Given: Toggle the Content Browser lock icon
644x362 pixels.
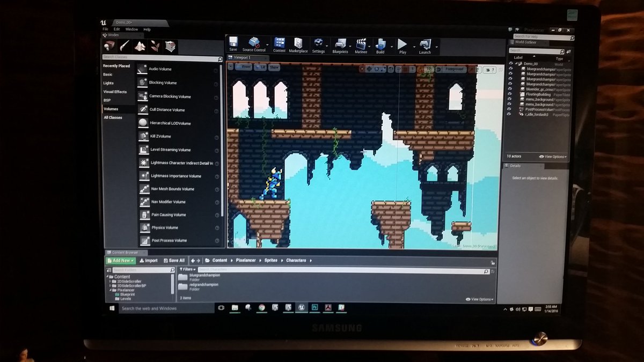Looking at the screenshot, I should coord(493,263).
